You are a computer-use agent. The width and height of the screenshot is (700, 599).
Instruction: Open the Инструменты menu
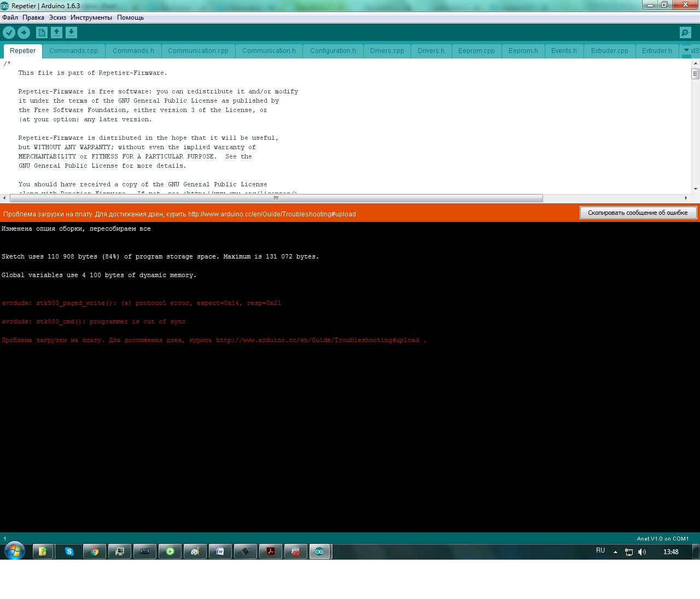coord(91,17)
